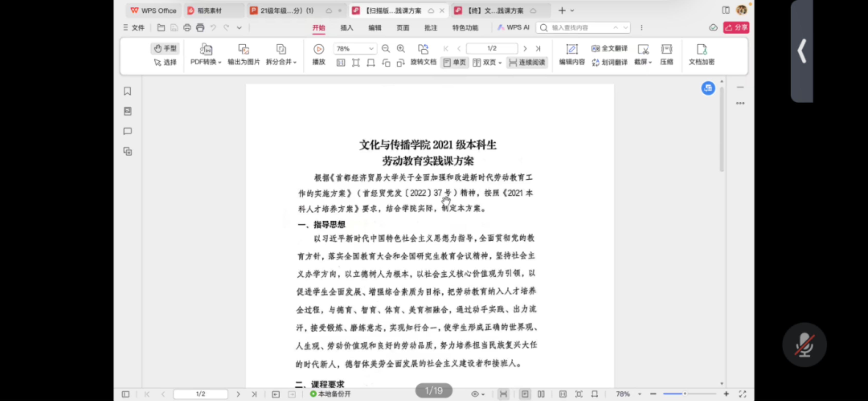Click the zoom in magnifier icon
The image size is (868, 401).
coord(401,49)
